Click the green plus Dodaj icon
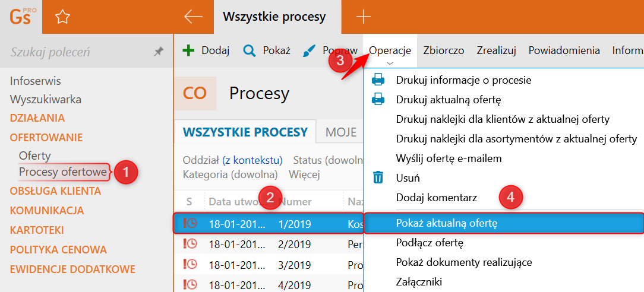Screen dimensions: 644x292 pos(188,50)
